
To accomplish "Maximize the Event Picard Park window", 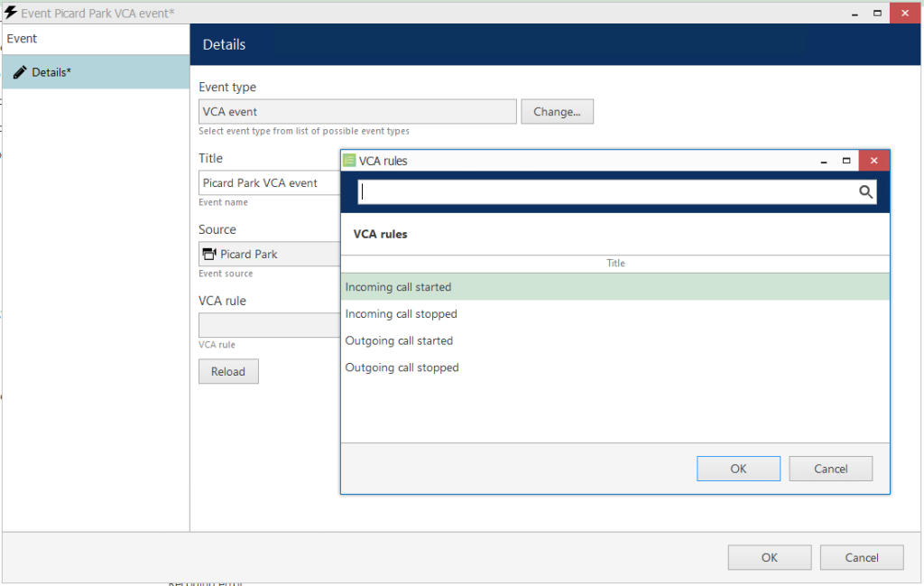I will pyautogui.click(x=877, y=13).
